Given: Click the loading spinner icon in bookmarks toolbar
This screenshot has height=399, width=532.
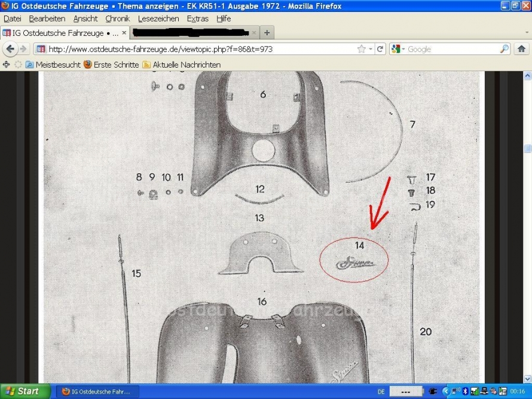Looking at the screenshot, I should tap(18, 65).
